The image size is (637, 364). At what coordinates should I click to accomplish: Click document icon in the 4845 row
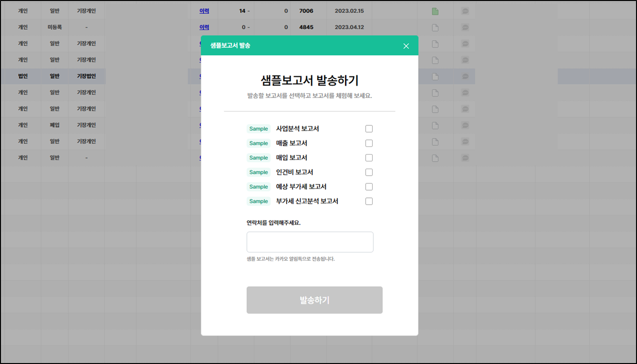point(435,27)
